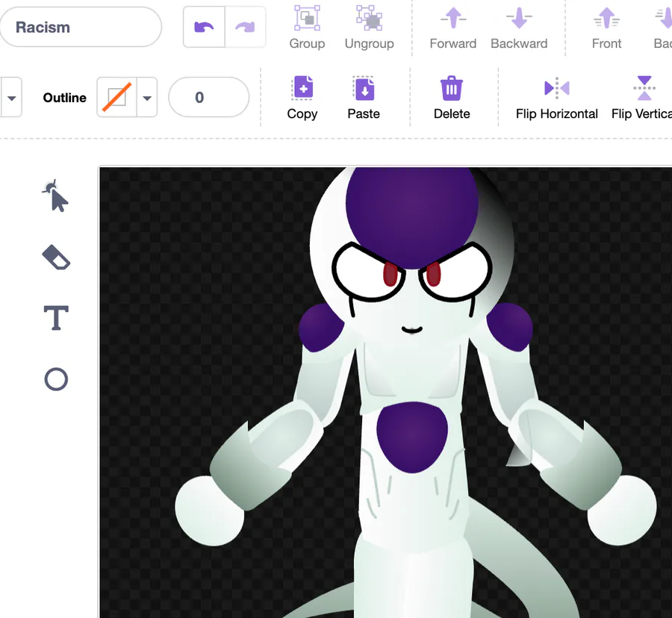Image resolution: width=672 pixels, height=618 pixels.
Task: Click the costume name field 'Racism'
Action: 80,27
